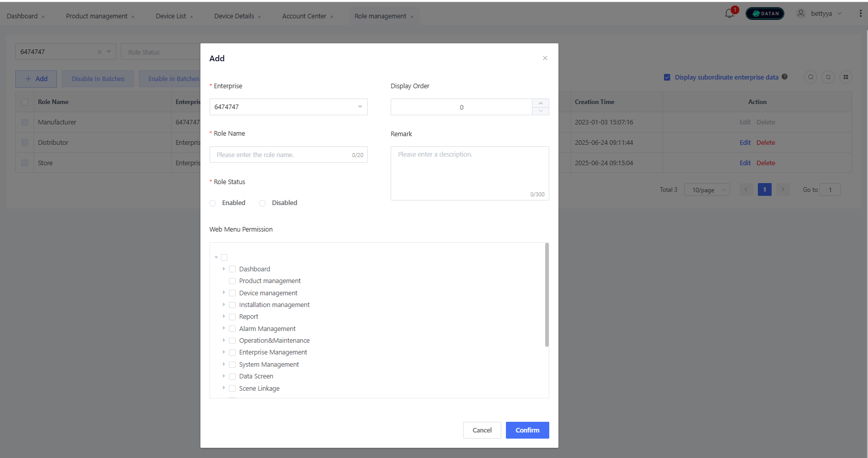Screen dimensions: 868x458
Task: Increase Display Order with up arrow
Action: [541, 103]
